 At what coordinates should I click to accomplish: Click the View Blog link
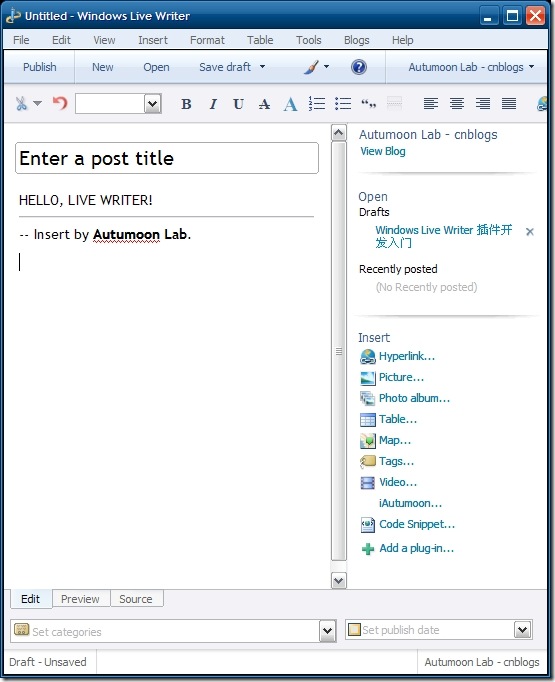[x=383, y=151]
